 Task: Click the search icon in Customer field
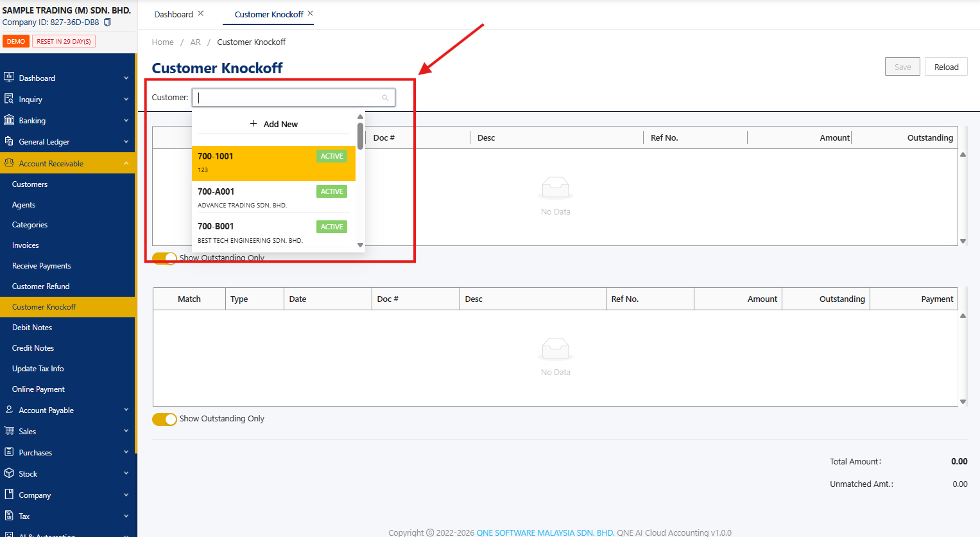click(x=385, y=98)
